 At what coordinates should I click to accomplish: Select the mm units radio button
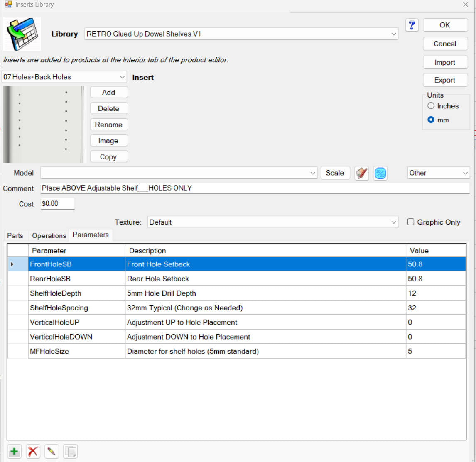pyautogui.click(x=431, y=120)
